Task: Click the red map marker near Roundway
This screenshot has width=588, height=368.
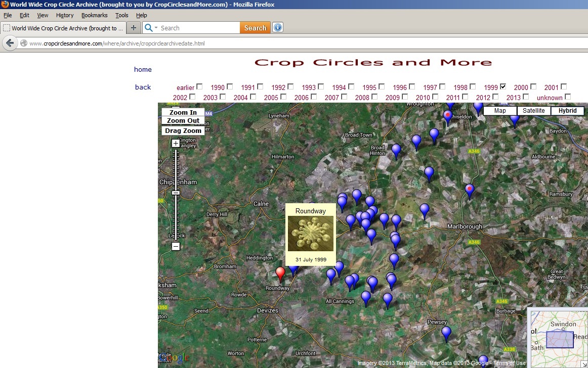Action: tap(280, 273)
